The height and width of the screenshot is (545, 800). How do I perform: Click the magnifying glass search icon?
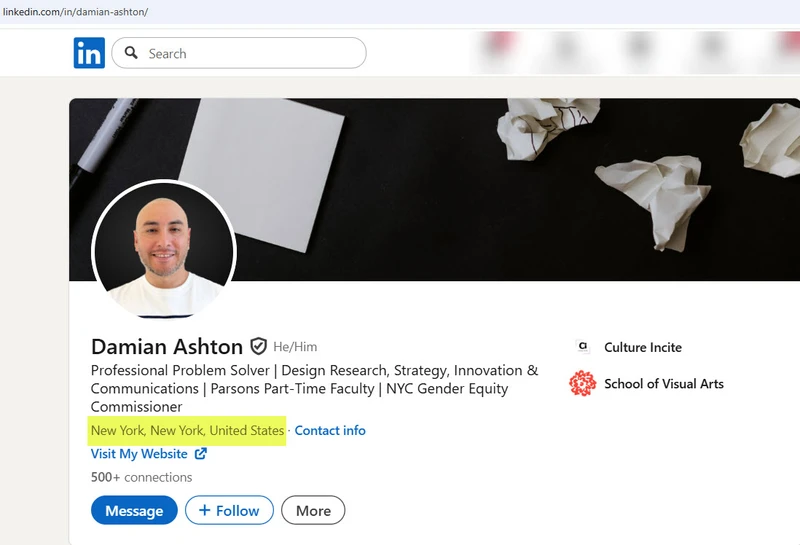click(131, 53)
